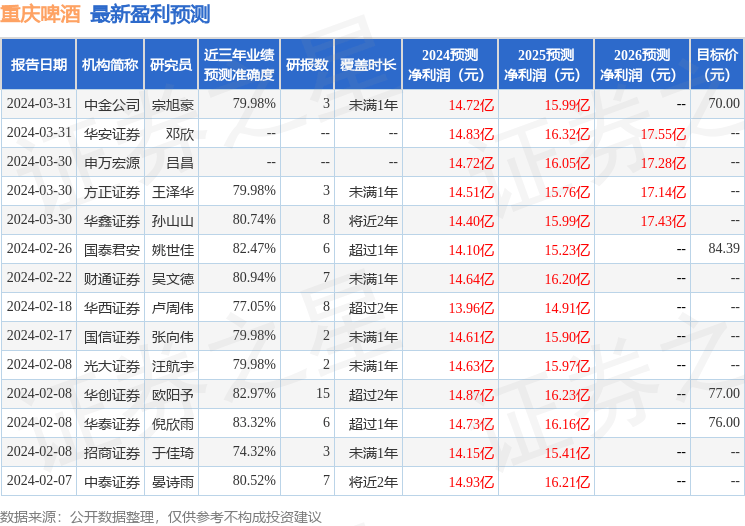Click the 研报数 column header
This screenshot has width=745, height=526.
click(x=307, y=65)
